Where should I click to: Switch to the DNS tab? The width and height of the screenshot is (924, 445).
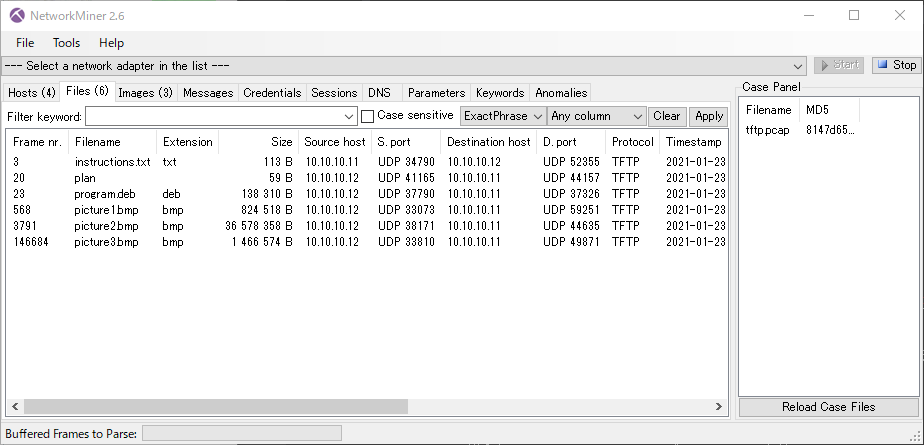380,93
